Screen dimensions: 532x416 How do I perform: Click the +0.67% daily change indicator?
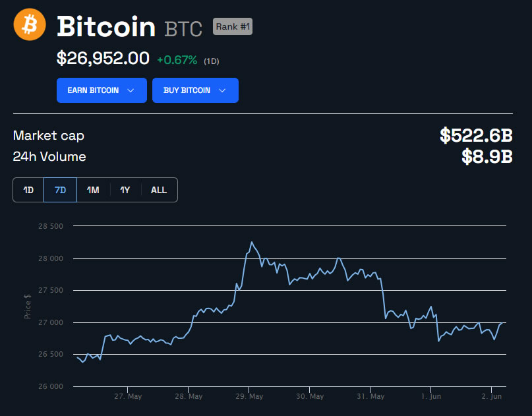pos(177,60)
